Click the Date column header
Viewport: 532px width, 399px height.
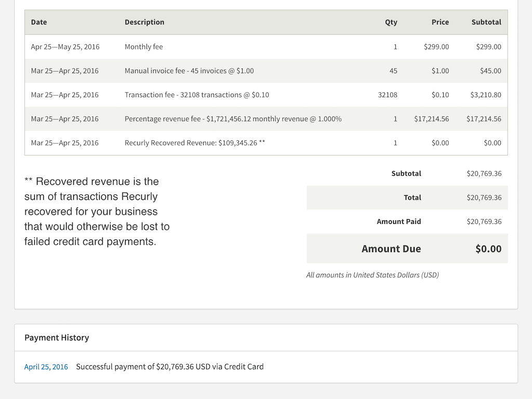click(x=39, y=22)
